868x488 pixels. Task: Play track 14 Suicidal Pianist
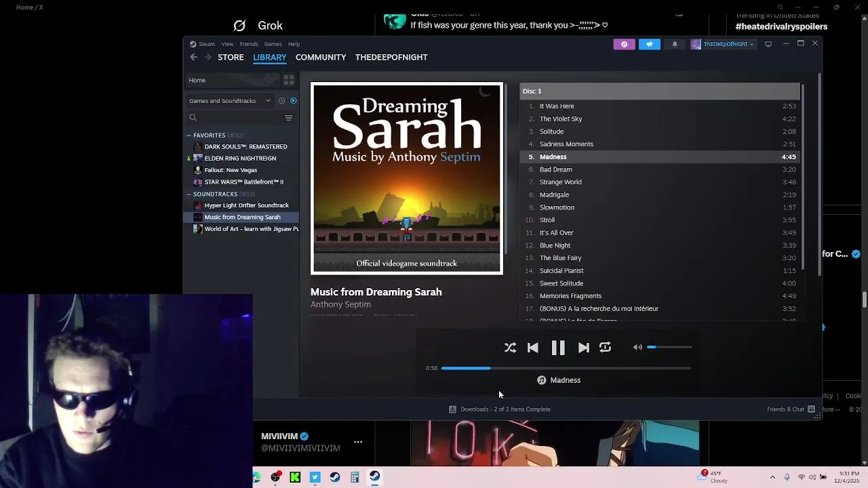click(660, 270)
